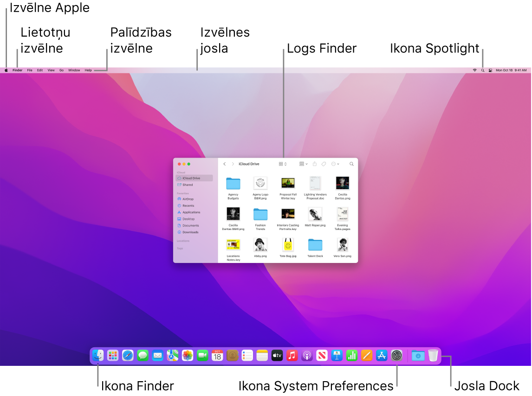532x396 pixels.
Task: Open the News app from the Dock
Action: tap(322, 355)
